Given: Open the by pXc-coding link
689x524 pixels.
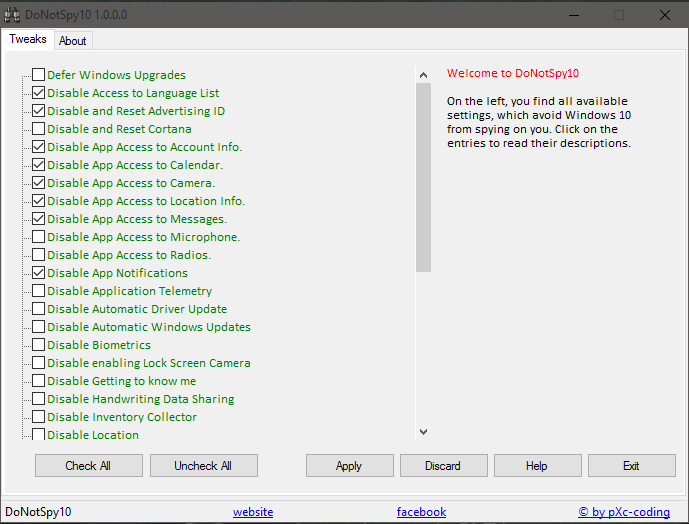Looking at the screenshot, I should (x=624, y=512).
